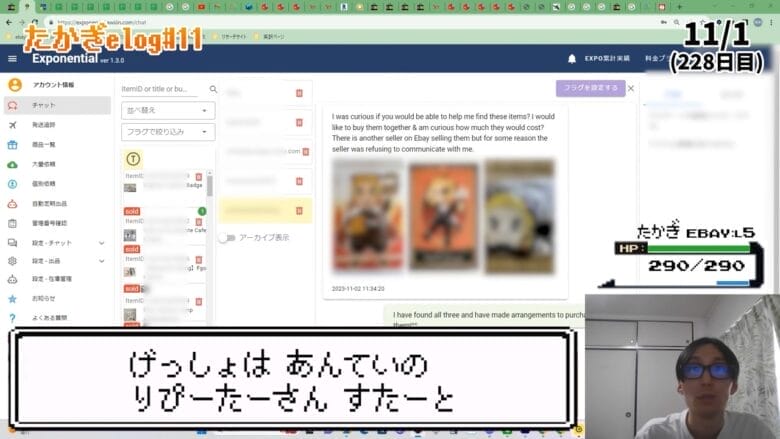Screen dimensions: 780x439
Task: Click the ItemID or title search field
Action: click(x=159, y=89)
